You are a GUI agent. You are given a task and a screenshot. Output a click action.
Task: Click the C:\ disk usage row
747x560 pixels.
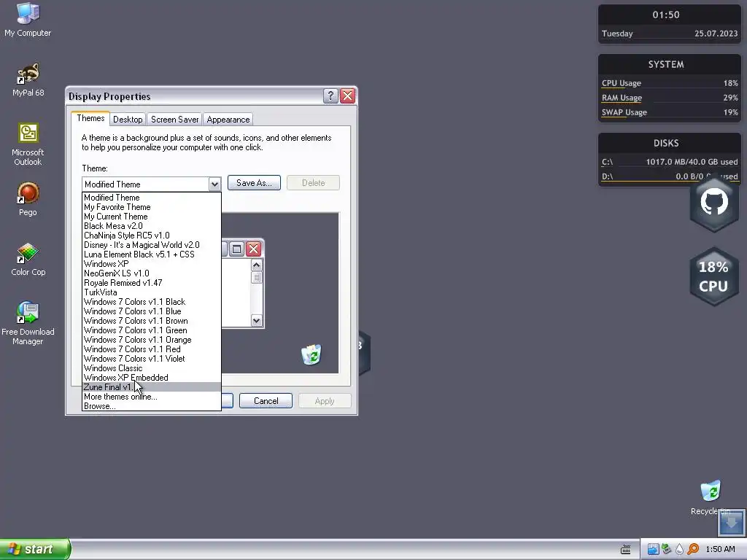tap(670, 162)
